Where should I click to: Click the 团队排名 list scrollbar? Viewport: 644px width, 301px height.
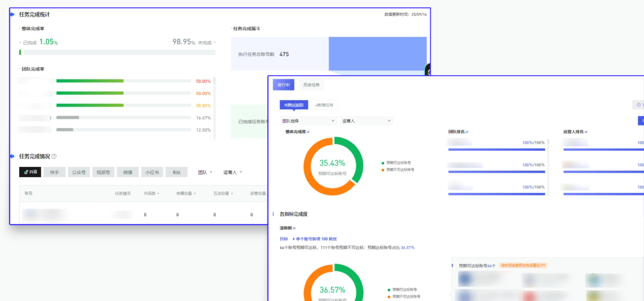pyautogui.click(x=549, y=166)
